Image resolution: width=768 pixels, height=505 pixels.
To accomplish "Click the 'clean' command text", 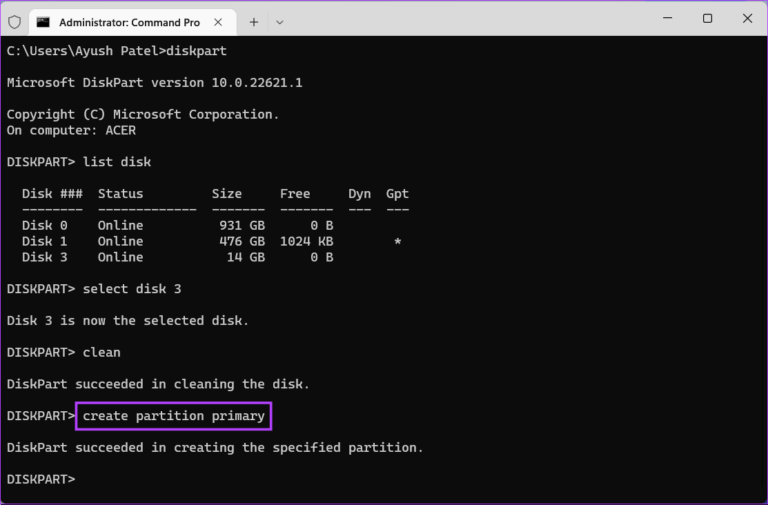I will (101, 352).
